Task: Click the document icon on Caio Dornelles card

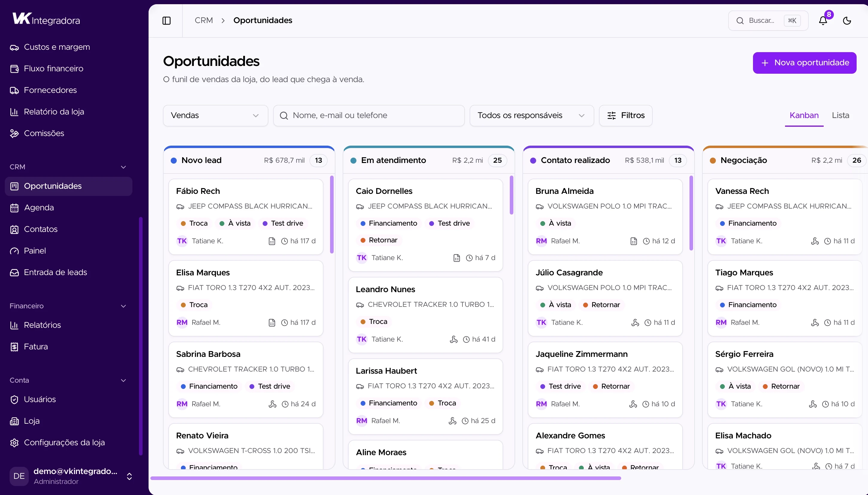Action: (x=456, y=258)
